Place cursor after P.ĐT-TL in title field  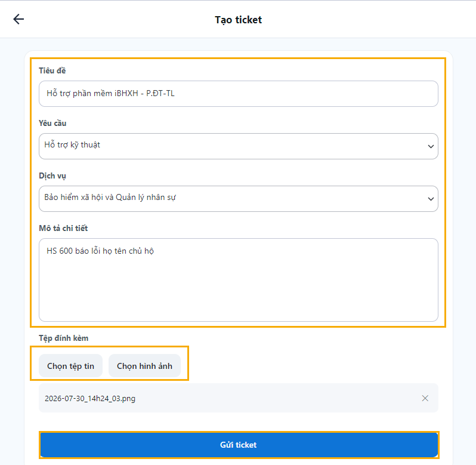point(175,93)
